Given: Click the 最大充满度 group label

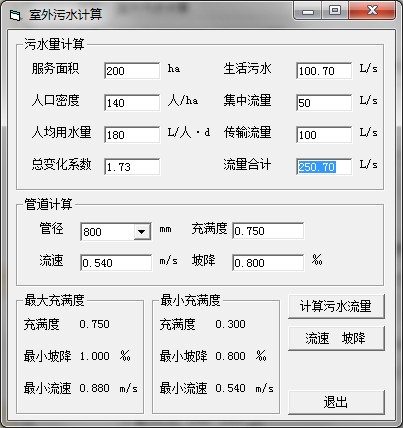Looking at the screenshot, I should 54,300.
